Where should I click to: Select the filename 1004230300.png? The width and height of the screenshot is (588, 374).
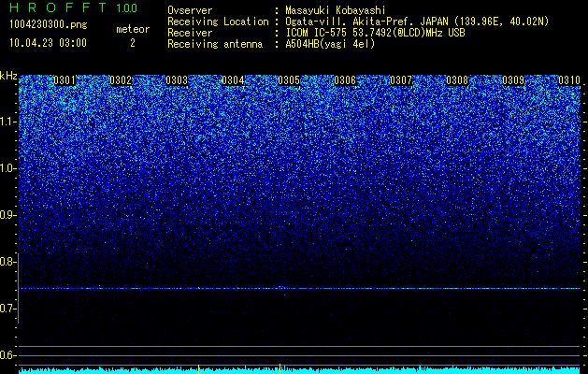tap(49, 25)
